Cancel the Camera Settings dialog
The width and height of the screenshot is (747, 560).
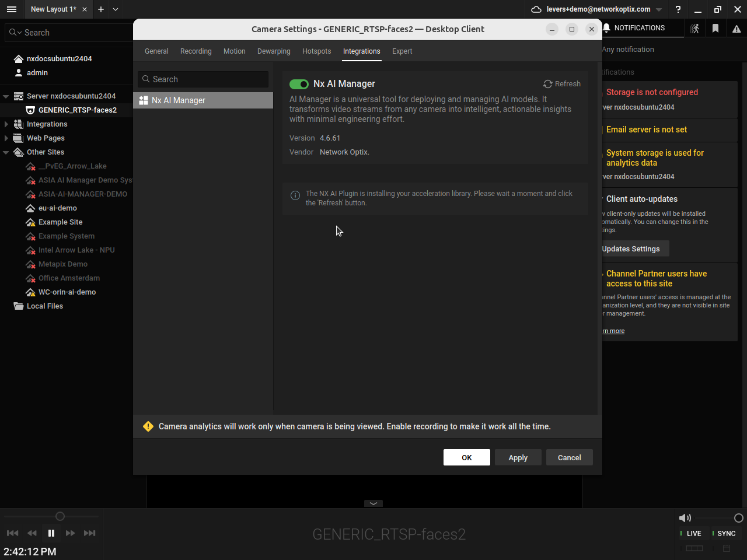(570, 457)
